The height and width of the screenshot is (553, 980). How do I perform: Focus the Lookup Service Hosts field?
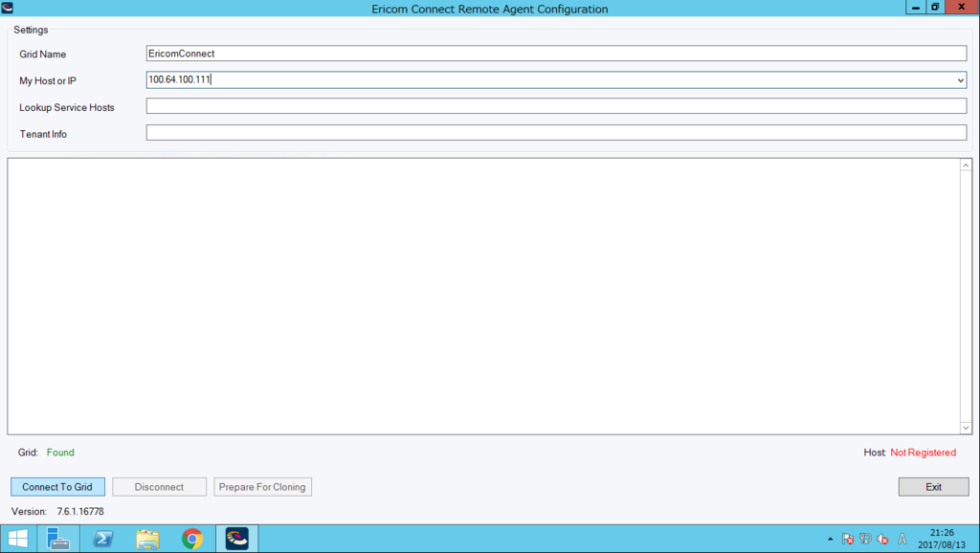(x=556, y=106)
